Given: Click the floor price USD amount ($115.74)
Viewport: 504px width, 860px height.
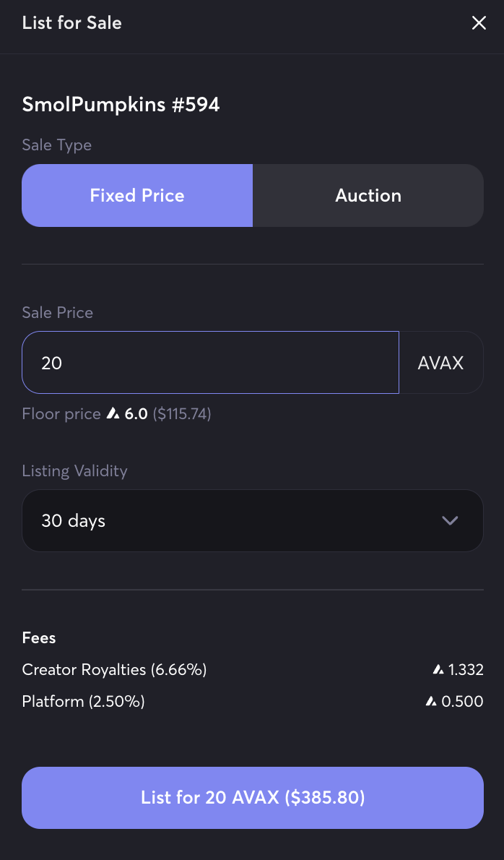Looking at the screenshot, I should [182, 414].
